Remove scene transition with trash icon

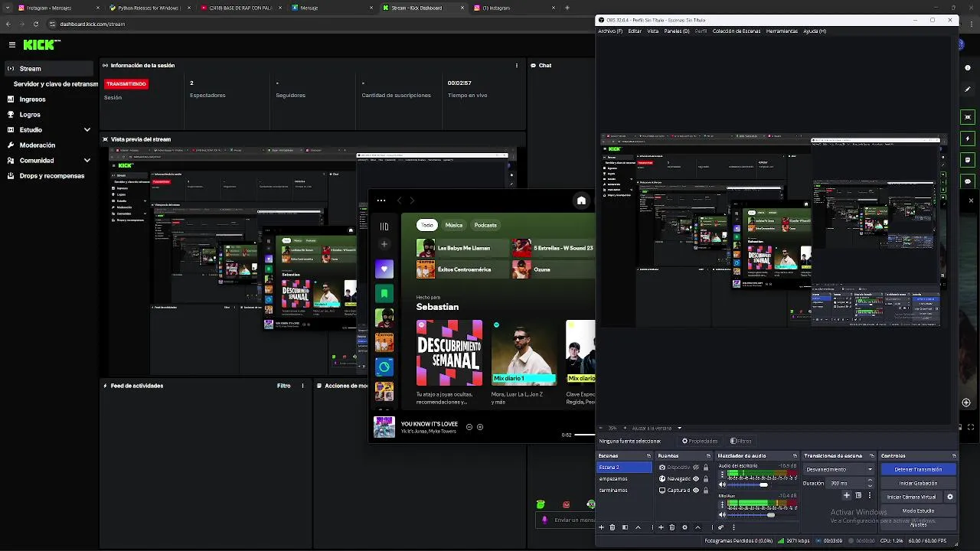858,495
